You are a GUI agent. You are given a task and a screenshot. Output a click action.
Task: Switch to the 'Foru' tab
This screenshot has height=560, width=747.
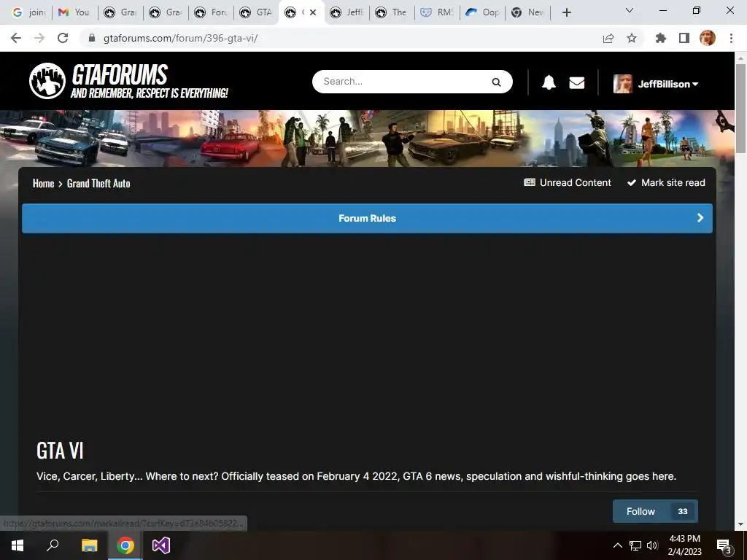[212, 12]
